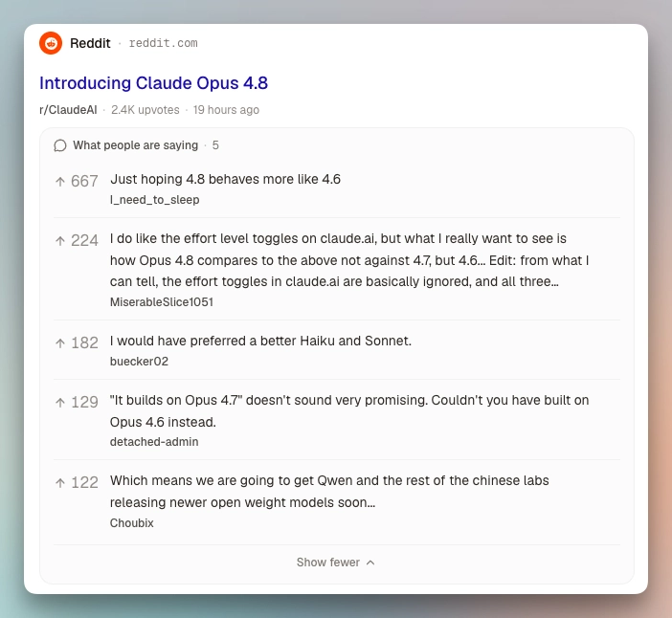
Task: Click upvote arrow beside 122 count
Action: coord(60,483)
